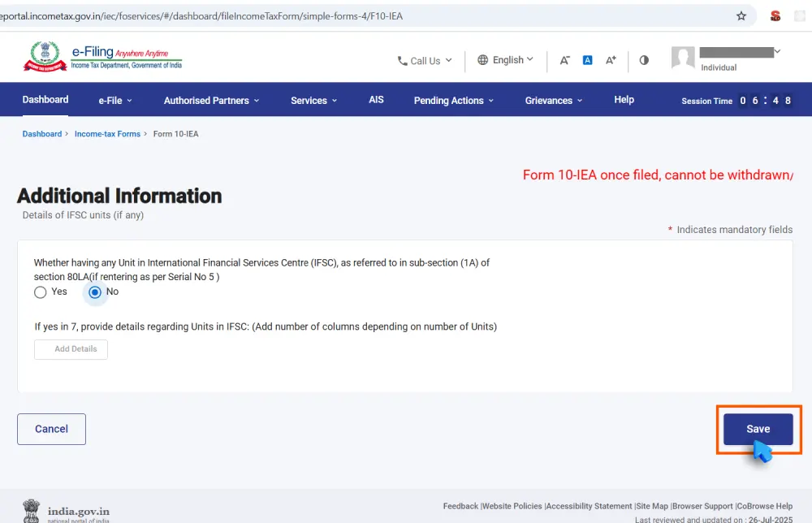Image resolution: width=812 pixels, height=523 pixels.
Task: Bookmark this page with star icon
Action: (741, 15)
